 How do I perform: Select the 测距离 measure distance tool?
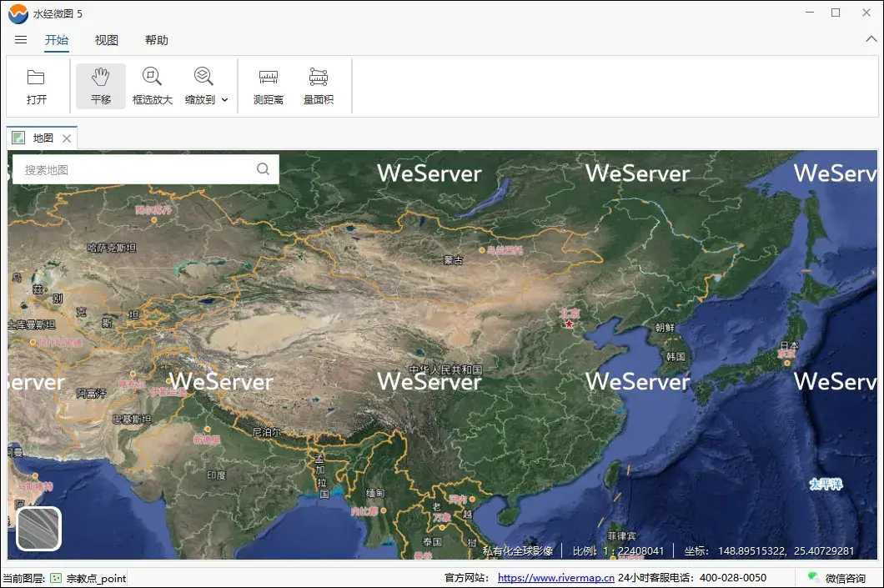coord(268,86)
